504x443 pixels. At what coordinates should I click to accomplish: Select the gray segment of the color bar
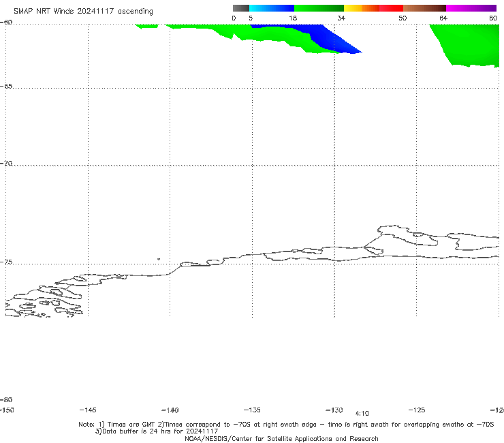click(x=241, y=8)
